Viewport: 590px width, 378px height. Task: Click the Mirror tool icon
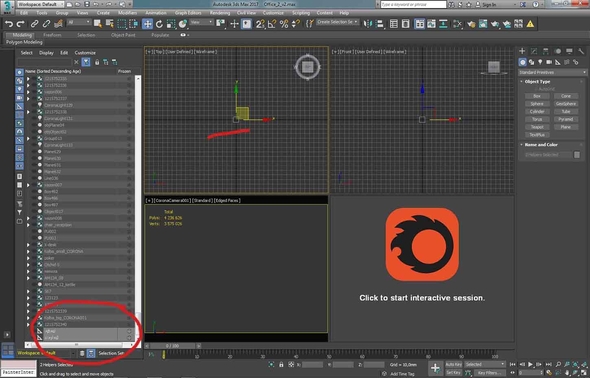(368, 24)
